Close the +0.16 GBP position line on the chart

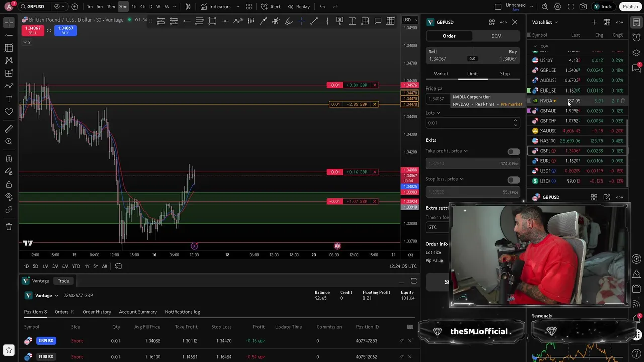(x=375, y=172)
